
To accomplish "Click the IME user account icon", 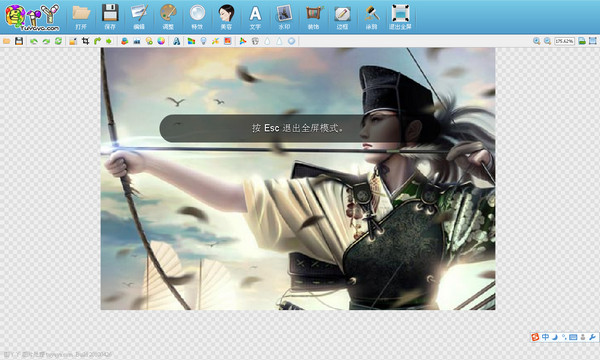I will [x=583, y=337].
